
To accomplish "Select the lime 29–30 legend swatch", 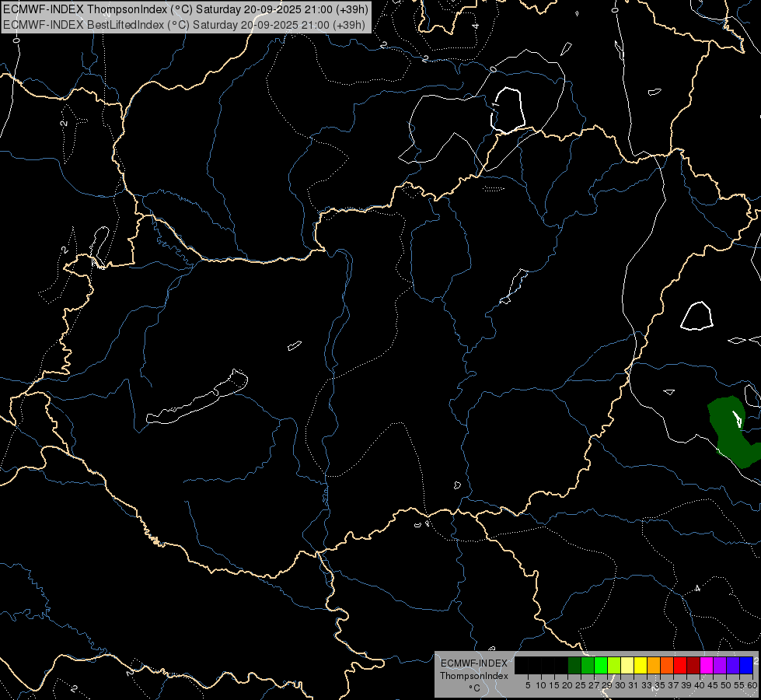I will tap(614, 665).
